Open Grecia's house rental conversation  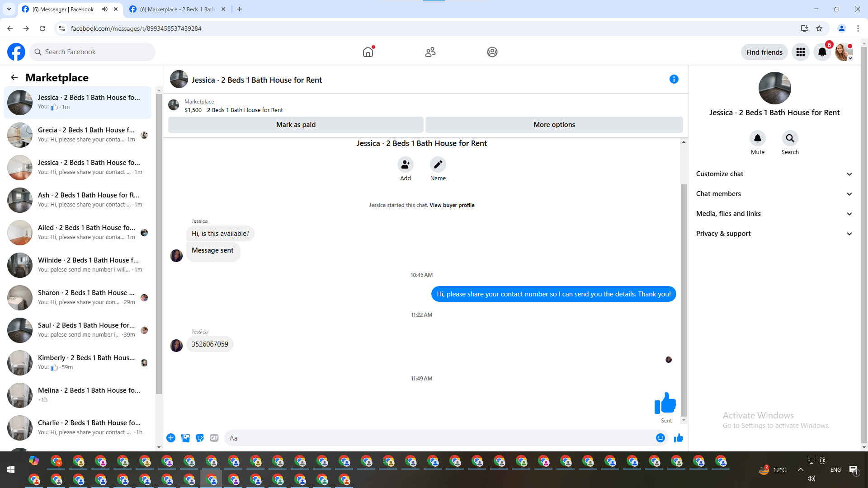click(78, 135)
